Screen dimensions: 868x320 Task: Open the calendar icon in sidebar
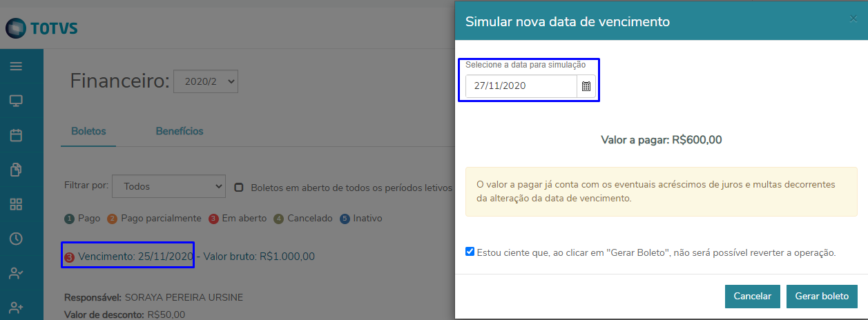(x=16, y=135)
